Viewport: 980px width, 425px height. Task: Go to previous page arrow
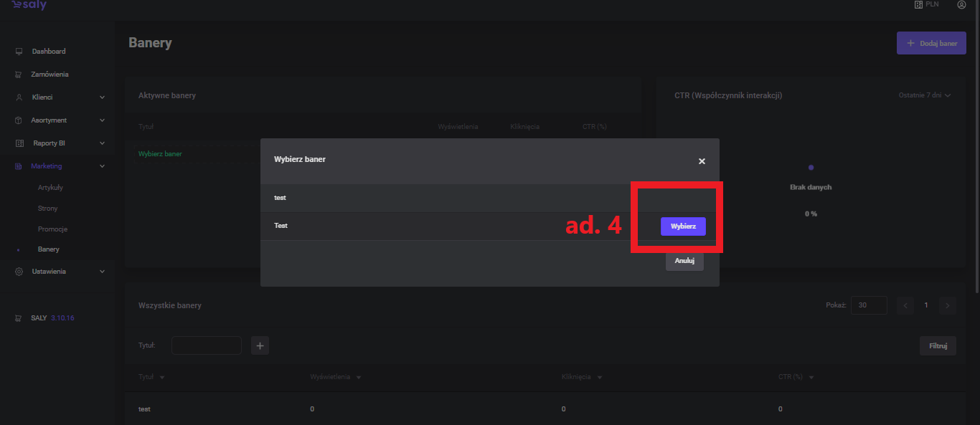pyautogui.click(x=905, y=305)
